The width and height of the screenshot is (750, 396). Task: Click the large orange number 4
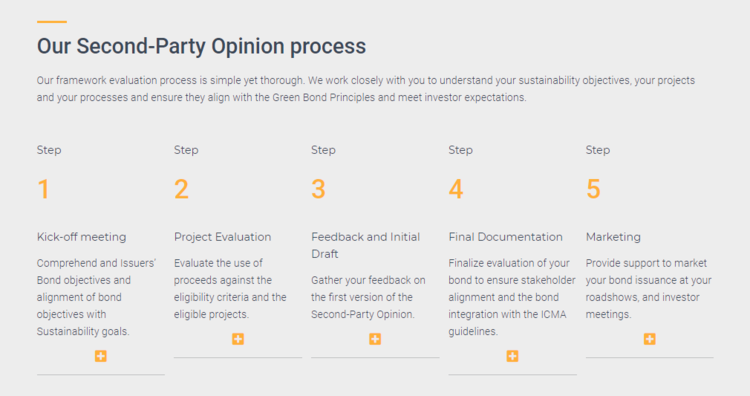pos(456,189)
